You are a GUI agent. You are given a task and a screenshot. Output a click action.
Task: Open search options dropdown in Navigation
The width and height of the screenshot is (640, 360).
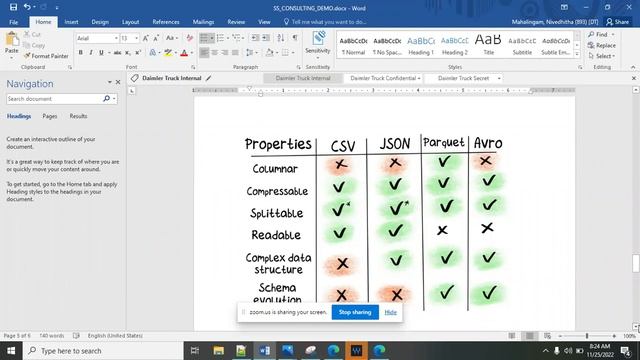[x=114, y=98]
